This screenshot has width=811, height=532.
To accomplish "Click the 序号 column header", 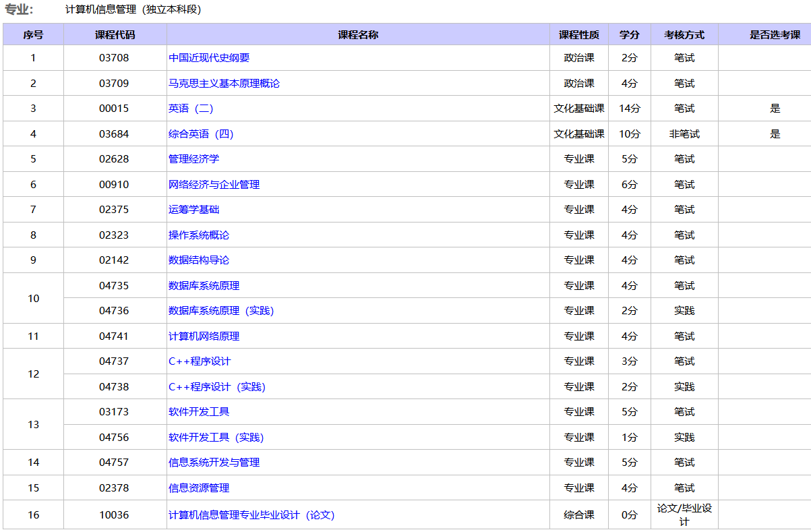I will (33, 35).
